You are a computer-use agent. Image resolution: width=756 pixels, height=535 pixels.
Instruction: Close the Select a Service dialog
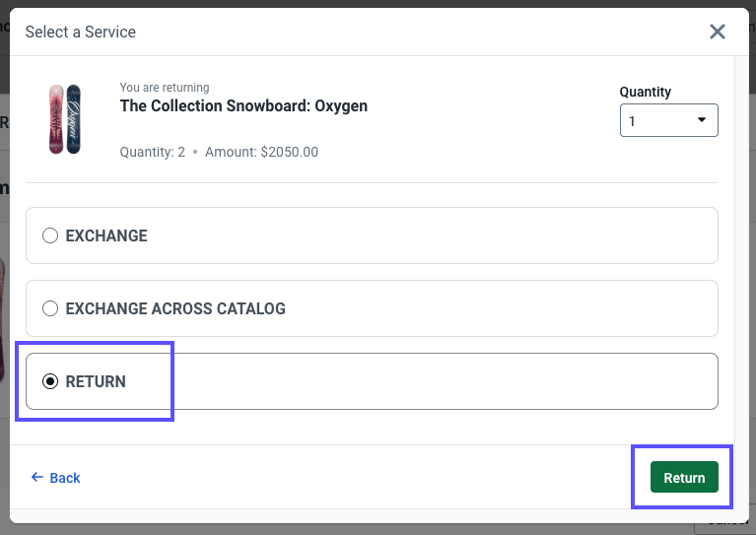coord(718,32)
